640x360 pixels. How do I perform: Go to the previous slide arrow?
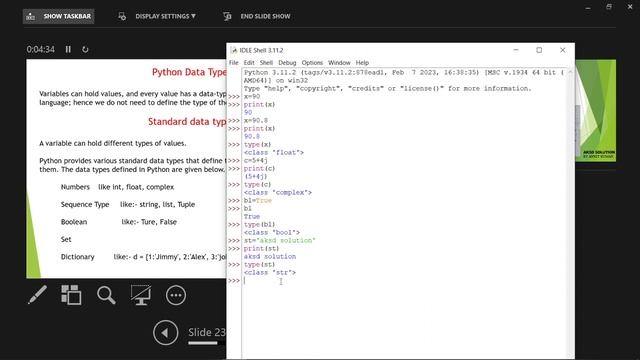point(165,333)
